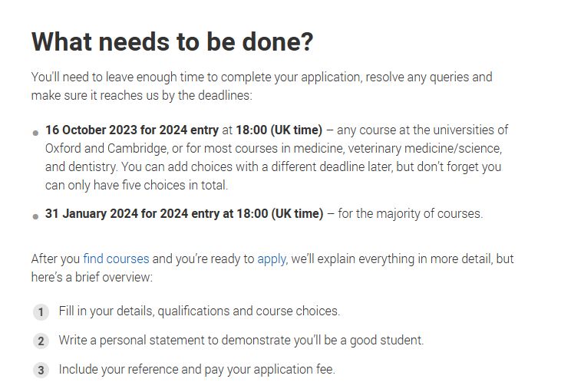Click 'for the majority of courses' text
This screenshot has height=392, width=561.
tap(410, 213)
